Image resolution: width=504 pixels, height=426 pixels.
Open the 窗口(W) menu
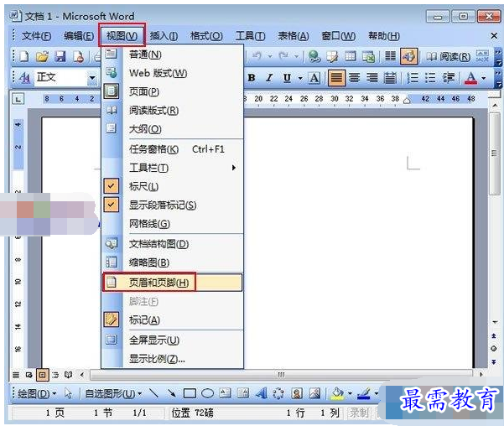(x=339, y=36)
